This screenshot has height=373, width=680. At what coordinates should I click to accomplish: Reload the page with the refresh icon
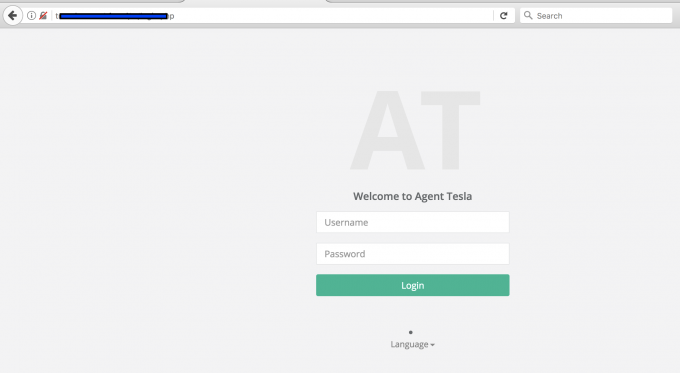click(503, 16)
